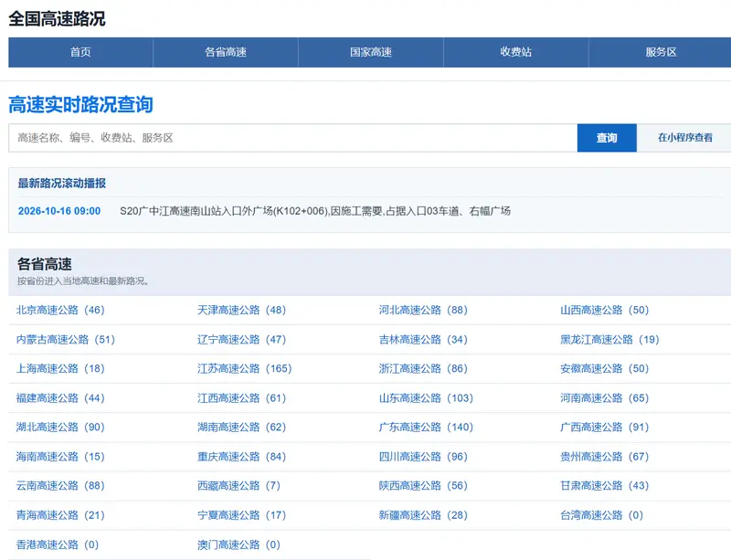Screen dimensions: 731x560
Task: Open 四川高速公路 (96) link
Action: [x=423, y=457]
